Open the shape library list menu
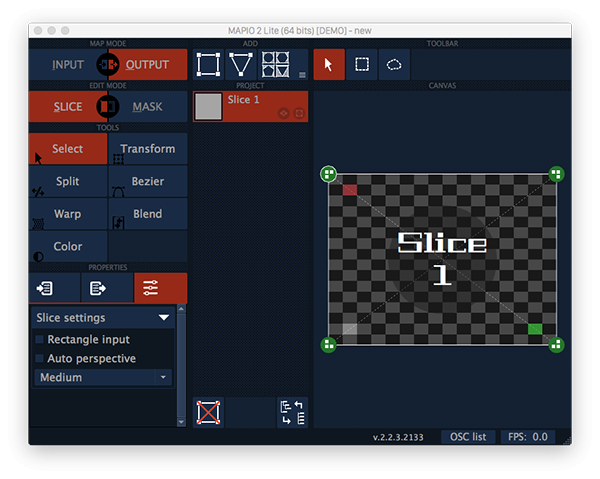 pyautogui.click(x=302, y=75)
